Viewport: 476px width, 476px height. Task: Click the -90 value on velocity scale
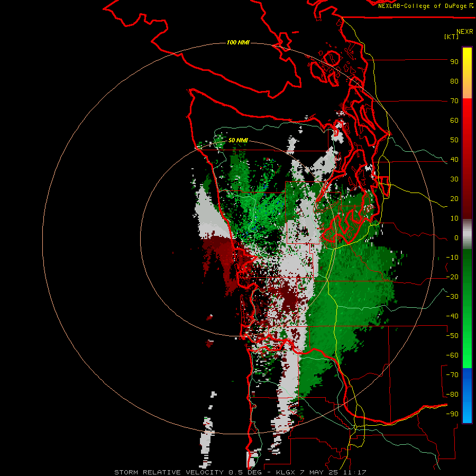tap(452, 414)
